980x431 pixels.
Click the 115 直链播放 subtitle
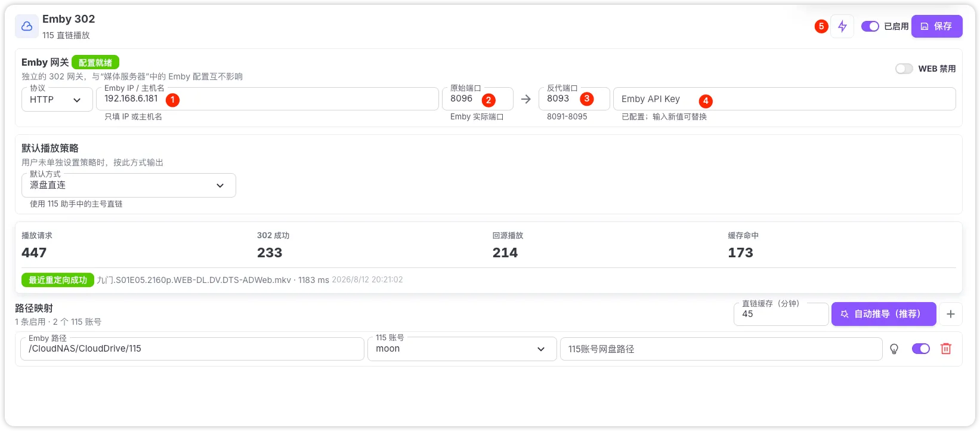click(x=66, y=35)
